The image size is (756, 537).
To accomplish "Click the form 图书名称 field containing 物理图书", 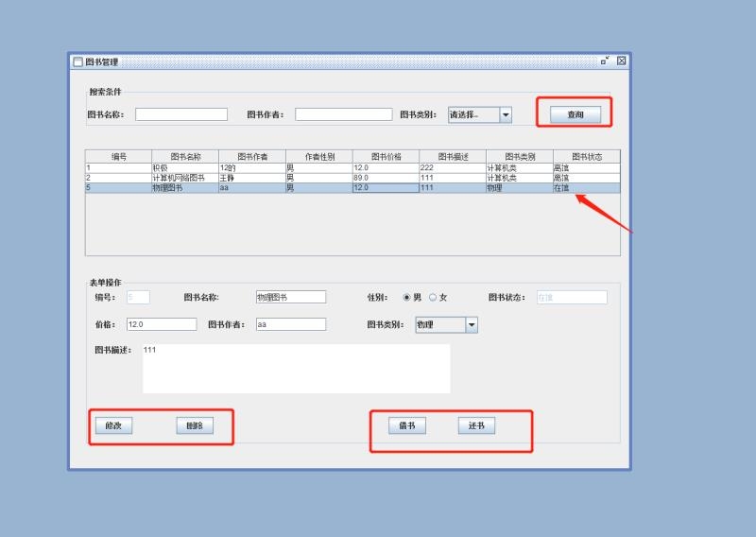I will pos(291,297).
